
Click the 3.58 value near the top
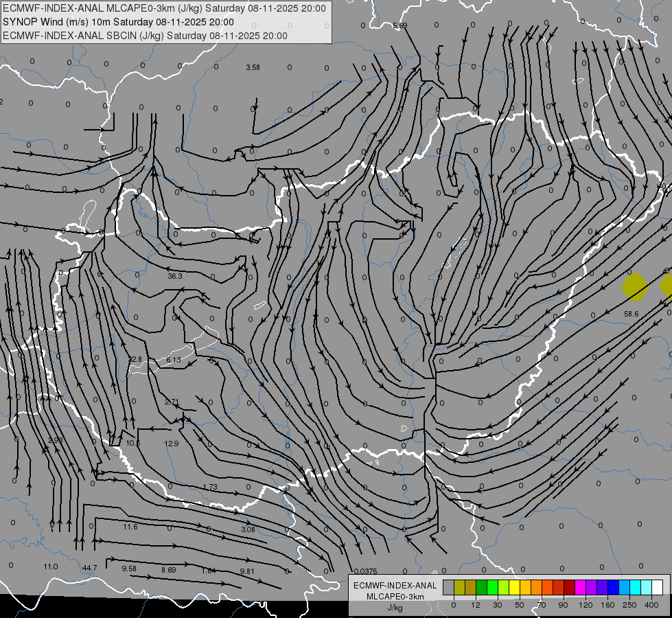253,67
